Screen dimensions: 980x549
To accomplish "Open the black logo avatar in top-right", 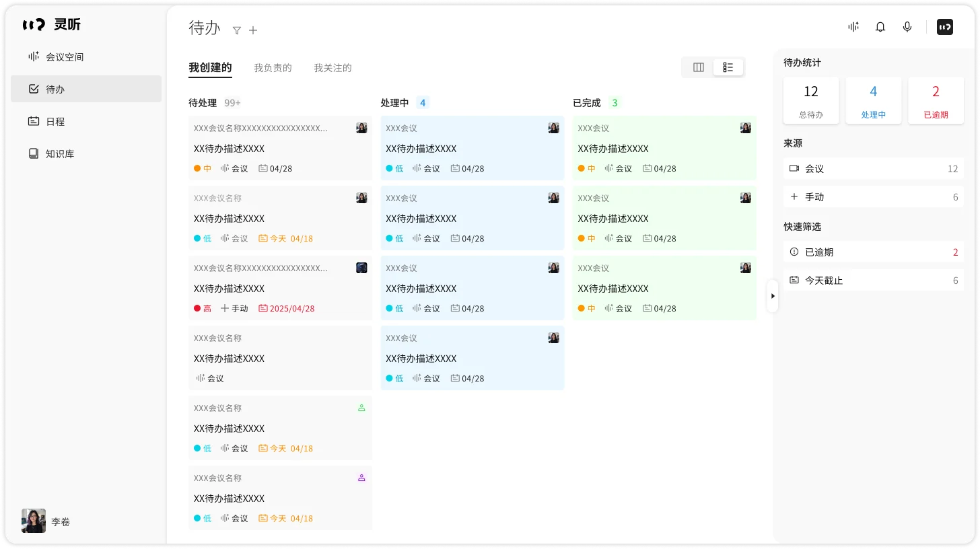I will pyautogui.click(x=945, y=27).
